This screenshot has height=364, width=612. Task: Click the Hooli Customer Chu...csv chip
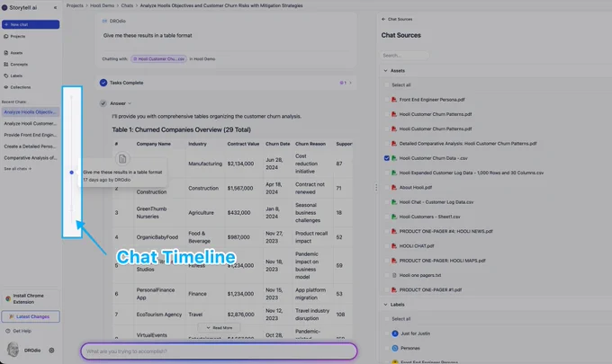(158, 58)
